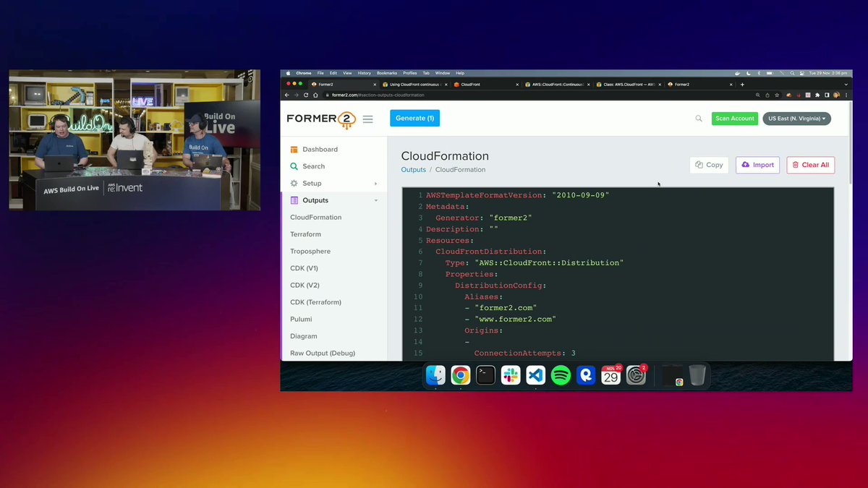Open the File menu
Image resolution: width=868 pixels, height=488 pixels.
click(x=320, y=73)
